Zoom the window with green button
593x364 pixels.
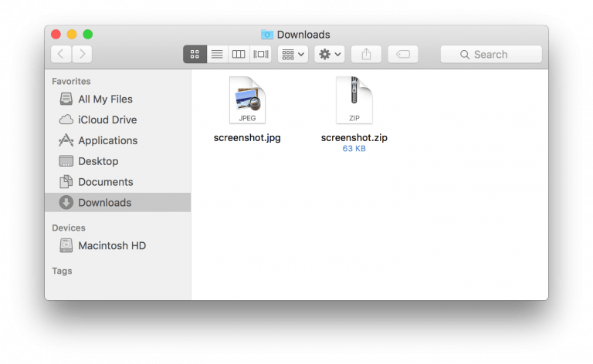[88, 35]
